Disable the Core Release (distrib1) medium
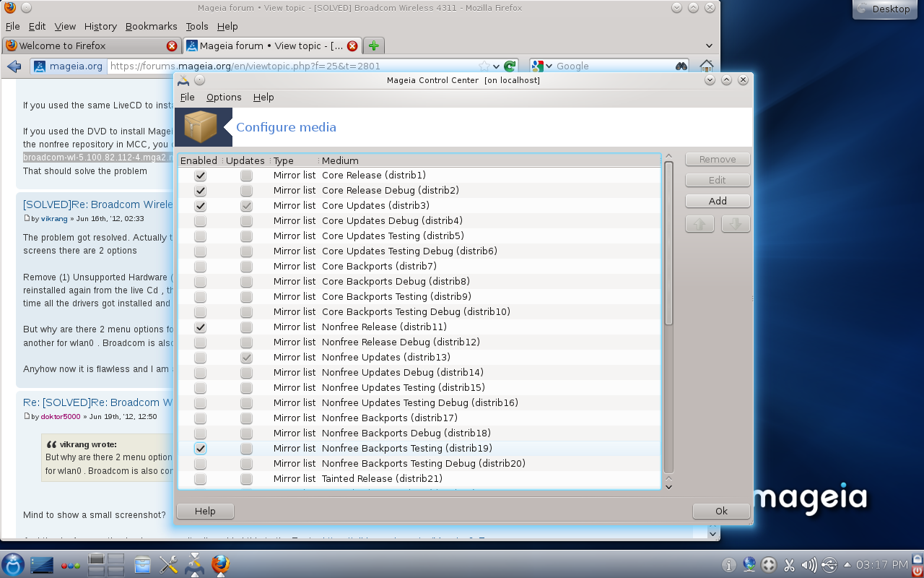The width and height of the screenshot is (924, 578). pyautogui.click(x=201, y=176)
